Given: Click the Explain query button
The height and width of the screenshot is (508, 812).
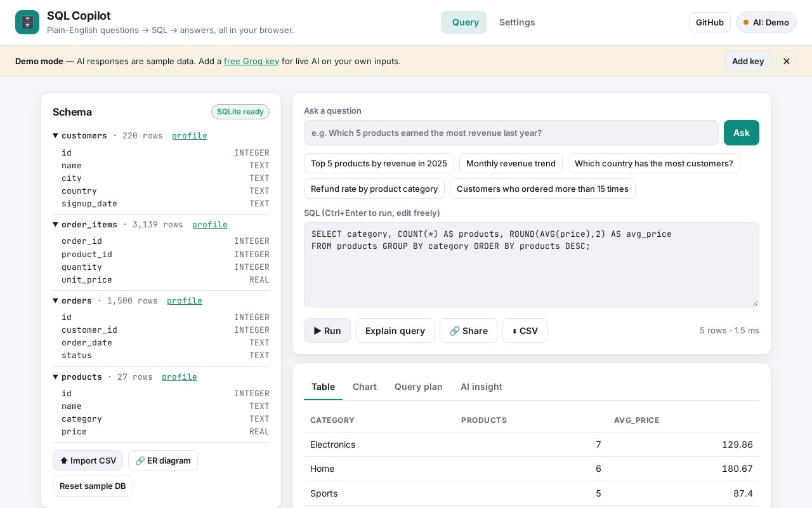Looking at the screenshot, I should tap(395, 331).
